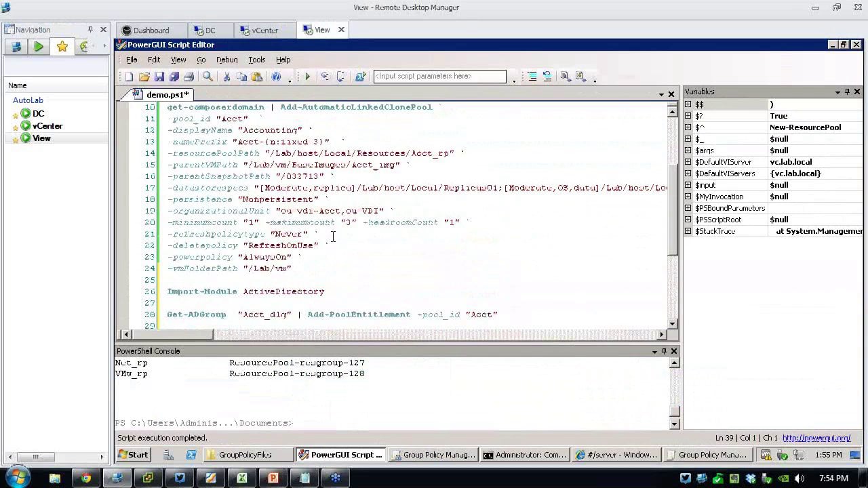Save the script with the floppy disk icon
The image size is (868, 488).
[x=159, y=77]
